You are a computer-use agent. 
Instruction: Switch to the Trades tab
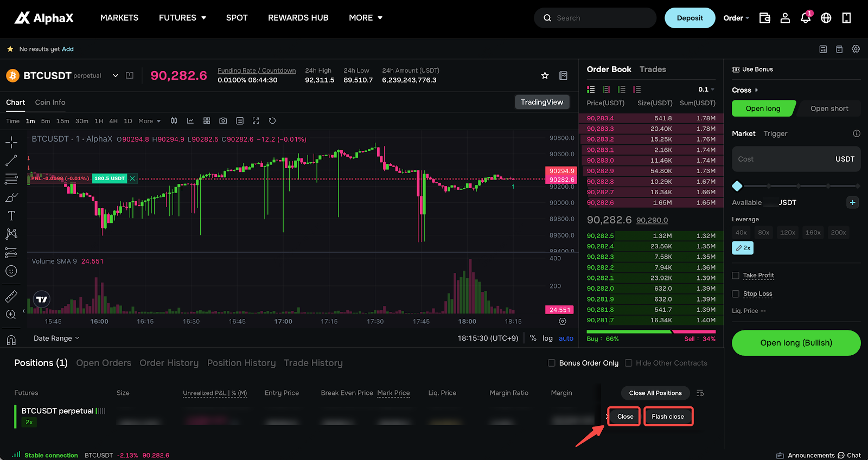click(653, 69)
